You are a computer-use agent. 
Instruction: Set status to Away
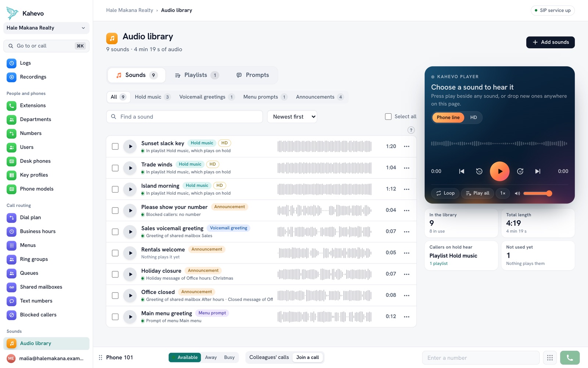211,357
